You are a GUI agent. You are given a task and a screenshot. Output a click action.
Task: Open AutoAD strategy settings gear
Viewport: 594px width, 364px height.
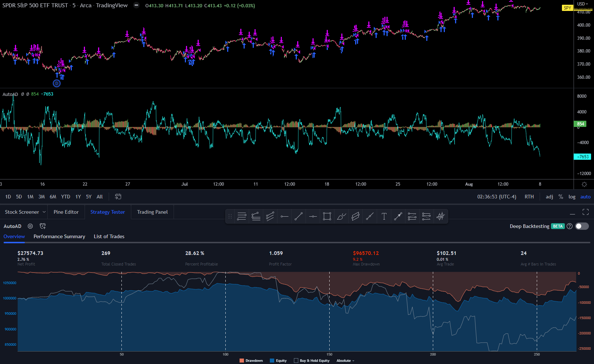[30, 226]
